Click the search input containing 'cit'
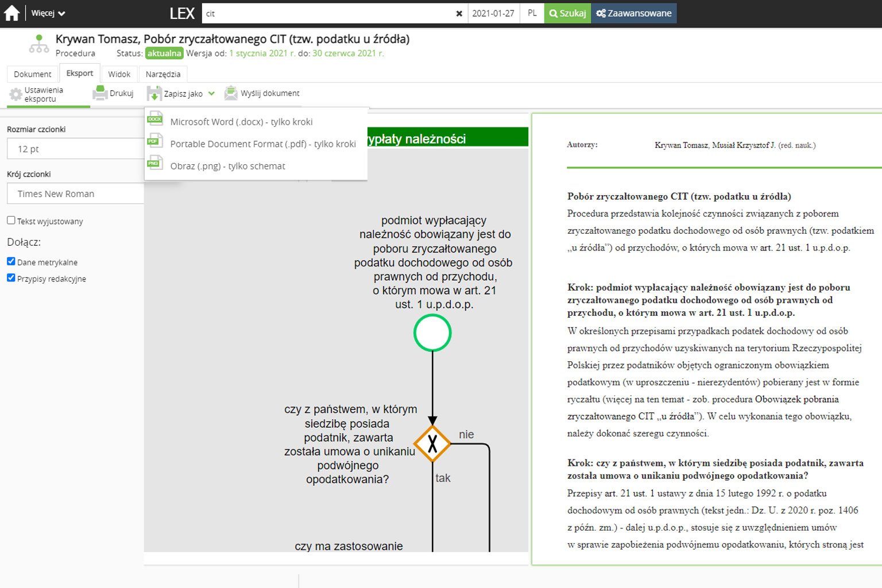 327,14
